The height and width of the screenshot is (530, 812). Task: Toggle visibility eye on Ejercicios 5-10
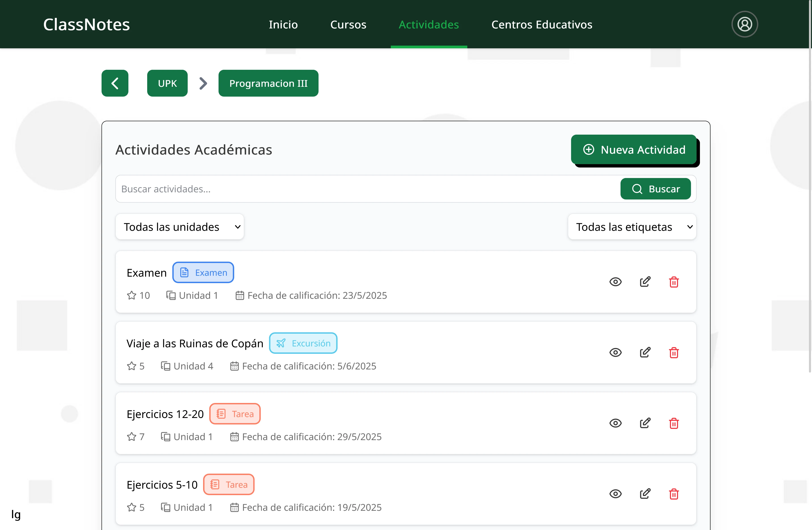(x=615, y=494)
